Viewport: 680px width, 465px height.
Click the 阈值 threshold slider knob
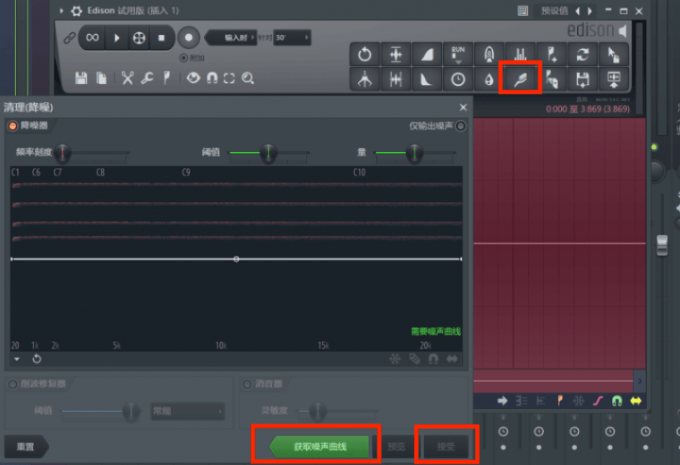(267, 153)
